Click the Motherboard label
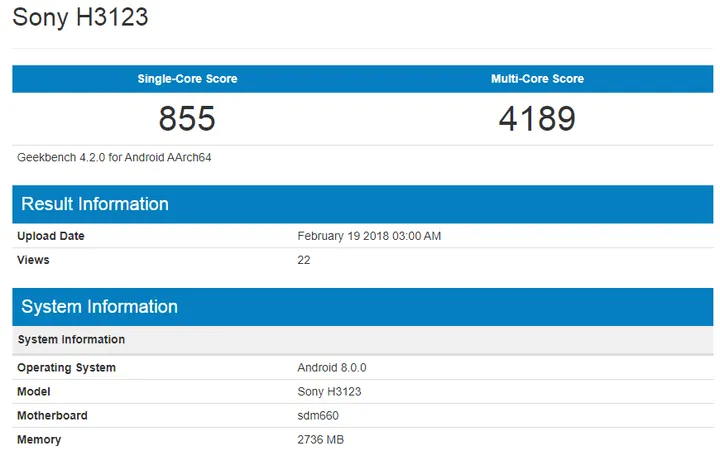The image size is (720, 460). 52,415
